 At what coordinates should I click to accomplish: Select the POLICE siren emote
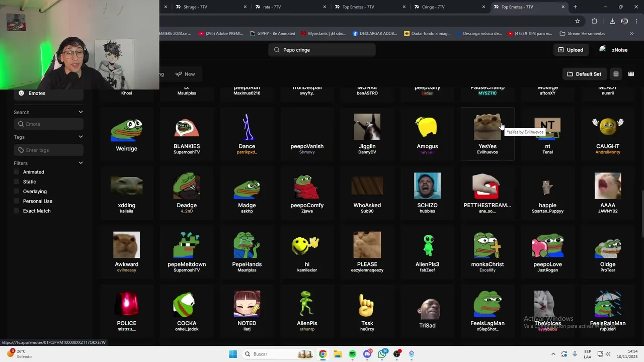126,311
